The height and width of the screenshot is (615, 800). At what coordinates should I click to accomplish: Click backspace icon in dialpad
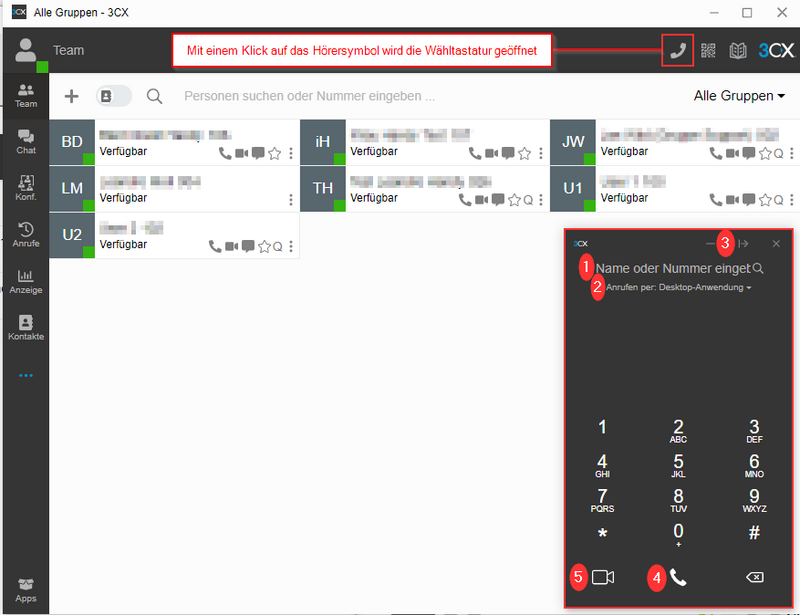coord(755,577)
